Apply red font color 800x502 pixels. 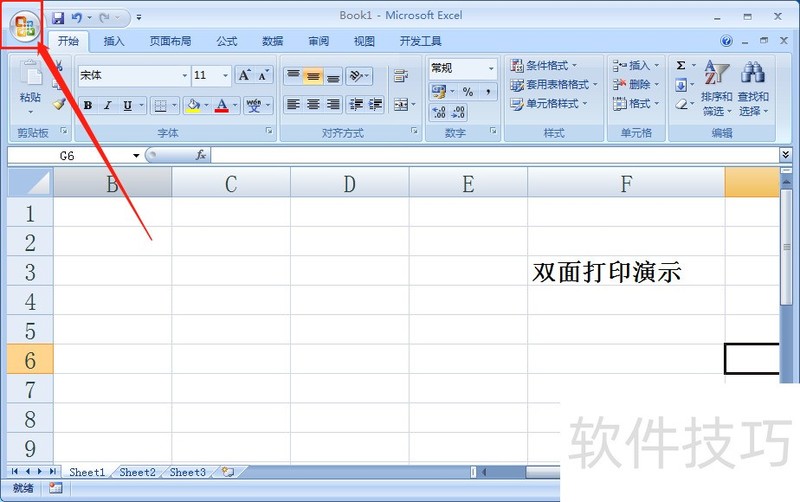[x=221, y=106]
